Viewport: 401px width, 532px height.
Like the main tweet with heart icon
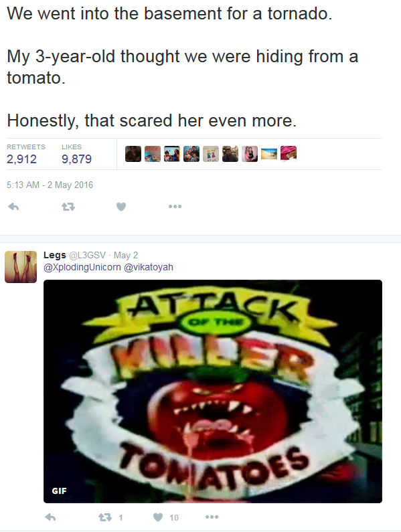[121, 206]
